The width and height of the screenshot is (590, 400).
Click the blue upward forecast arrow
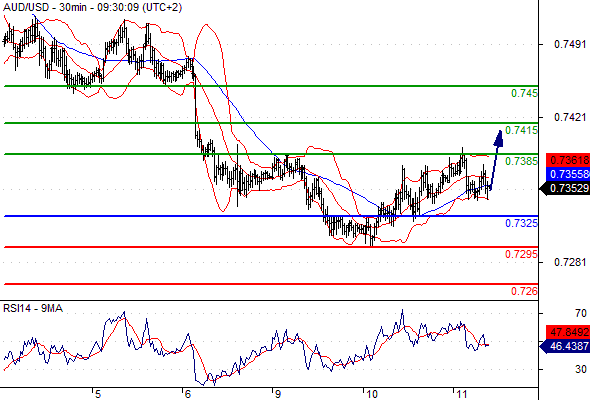(x=496, y=160)
